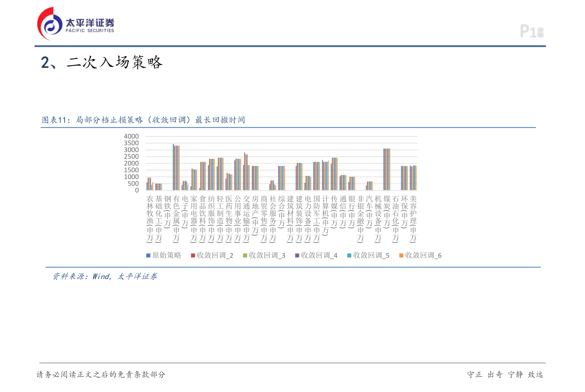The width and height of the screenshot is (585, 392).
Task: Click the P18 page number
Action: pos(532,31)
